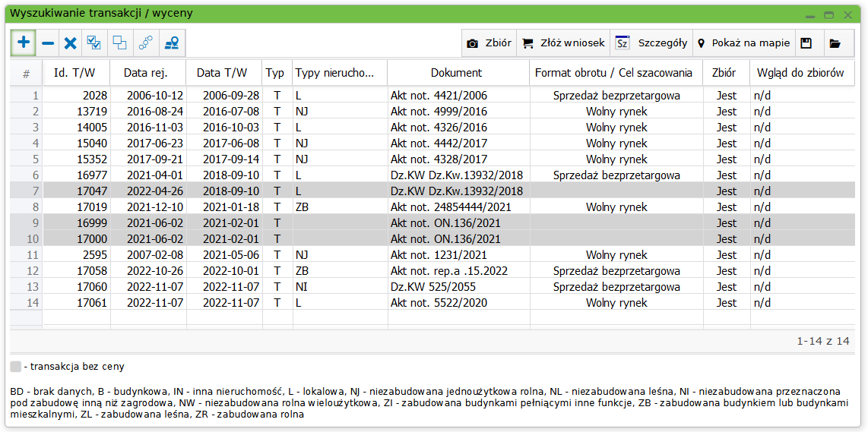Image resolution: width=868 pixels, height=432 pixels.
Task: Click the map pin on parcels icon
Action: tap(172, 43)
